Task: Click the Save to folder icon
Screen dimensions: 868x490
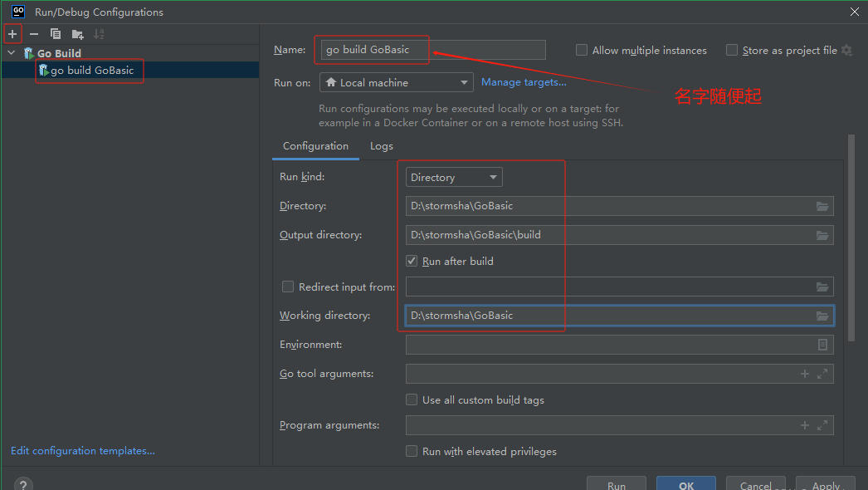Action: (x=77, y=34)
